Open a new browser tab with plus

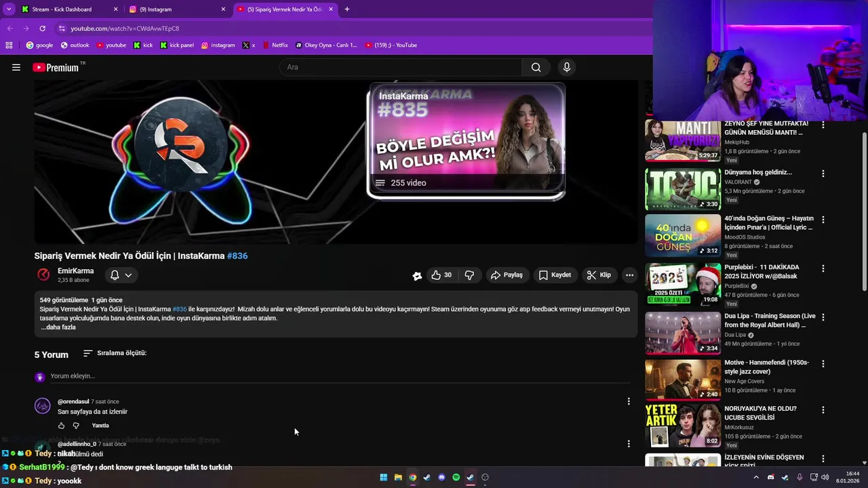pos(347,9)
